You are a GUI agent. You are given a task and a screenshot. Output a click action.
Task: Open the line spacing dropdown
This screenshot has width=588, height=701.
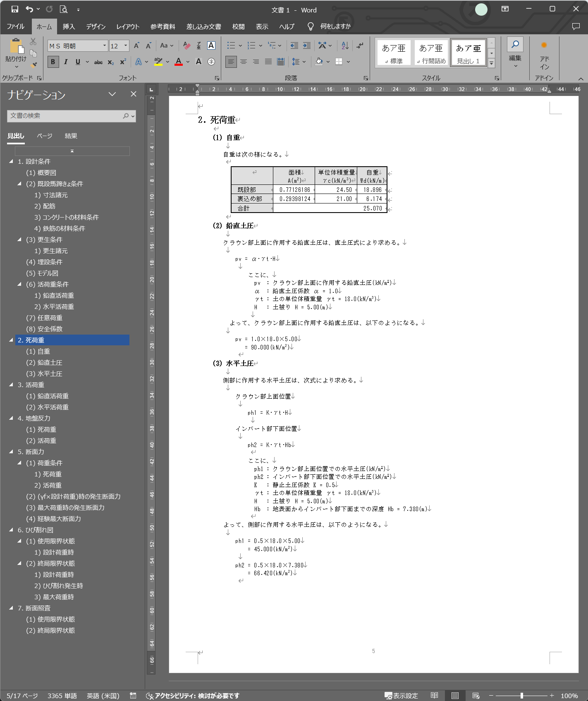[x=299, y=62]
